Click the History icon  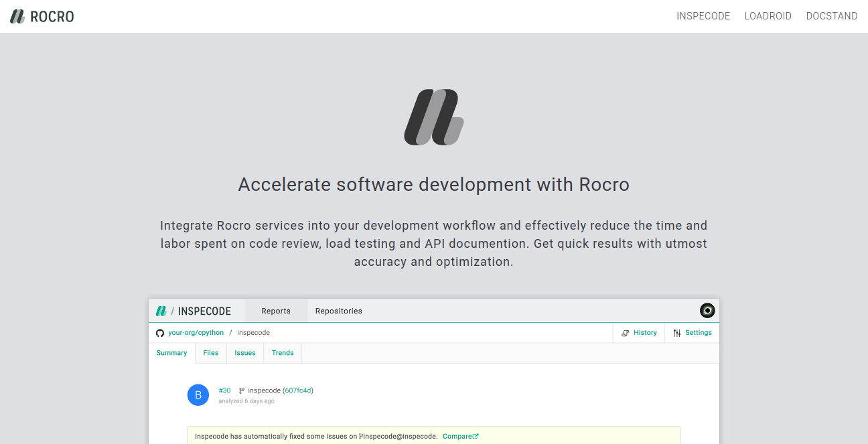(626, 333)
